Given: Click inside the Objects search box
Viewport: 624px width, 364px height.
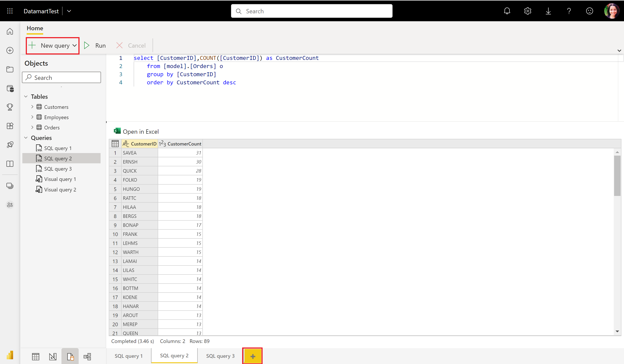Looking at the screenshot, I should click(61, 77).
